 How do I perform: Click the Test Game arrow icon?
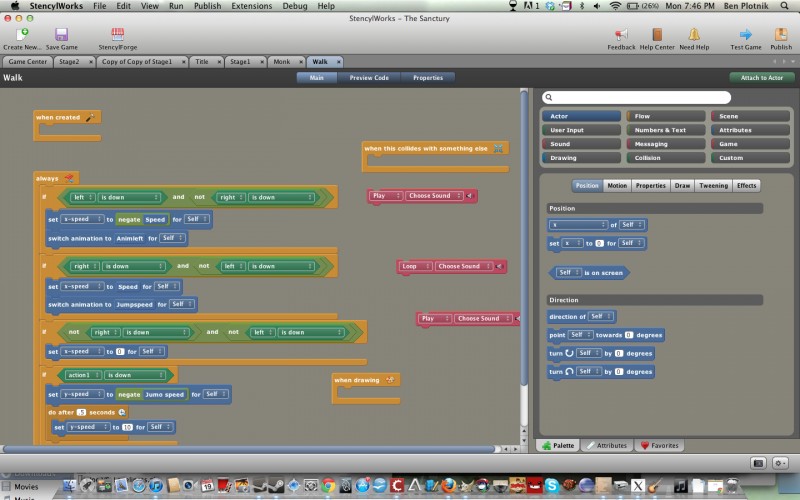pos(745,35)
